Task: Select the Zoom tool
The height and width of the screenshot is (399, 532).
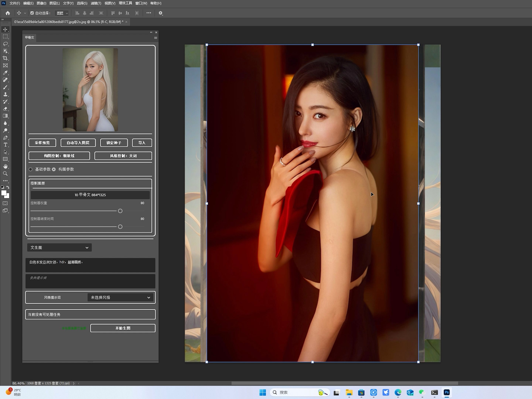Action: pyautogui.click(x=5, y=174)
